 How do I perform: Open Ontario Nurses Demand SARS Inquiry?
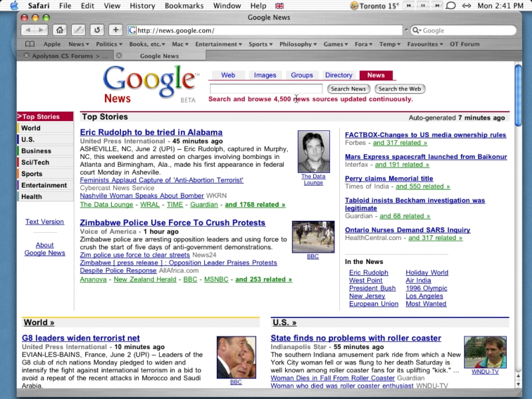(408, 230)
